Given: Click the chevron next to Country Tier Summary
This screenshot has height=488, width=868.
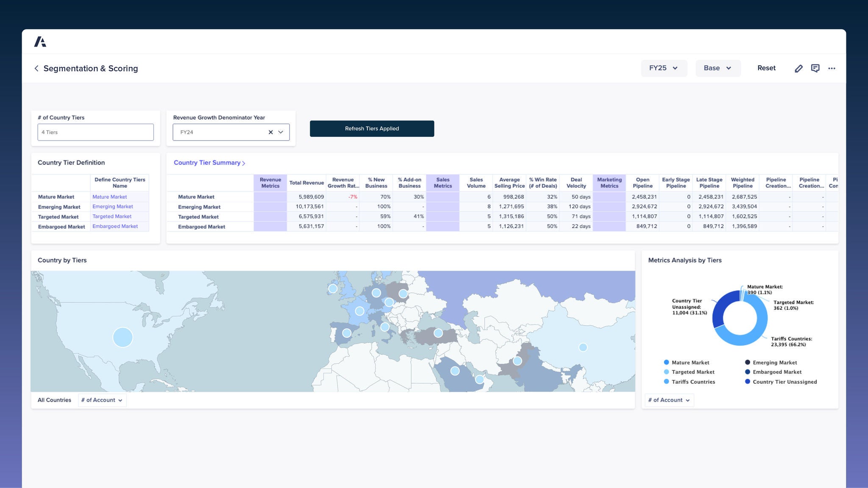Looking at the screenshot, I should [244, 163].
